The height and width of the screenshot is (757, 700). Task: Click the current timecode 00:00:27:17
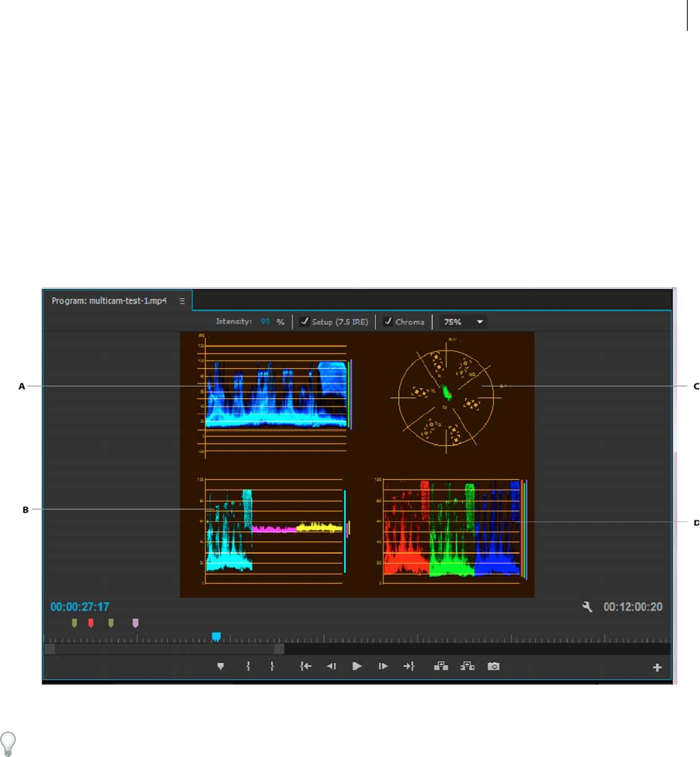pos(79,607)
